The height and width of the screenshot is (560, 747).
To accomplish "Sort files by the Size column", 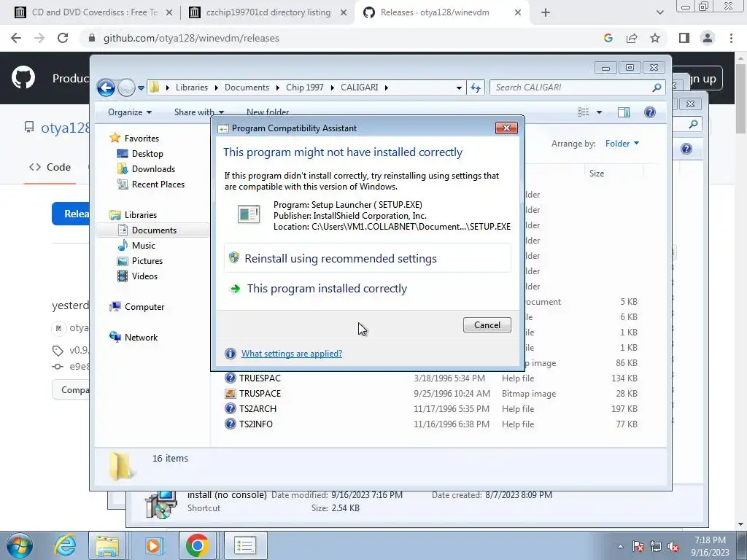I will [614, 174].
